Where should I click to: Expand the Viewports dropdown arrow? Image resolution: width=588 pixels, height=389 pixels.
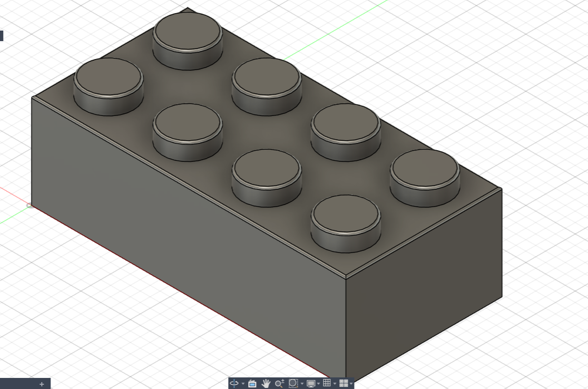click(x=351, y=383)
